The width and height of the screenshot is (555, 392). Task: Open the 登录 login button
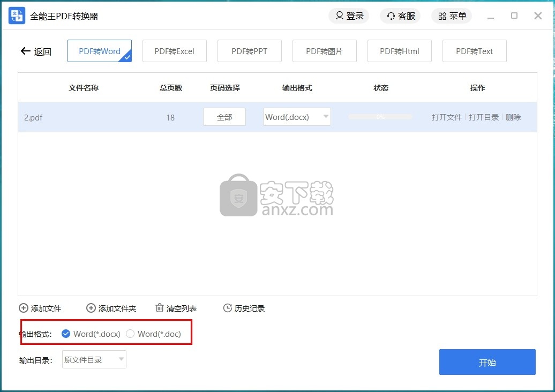[349, 16]
